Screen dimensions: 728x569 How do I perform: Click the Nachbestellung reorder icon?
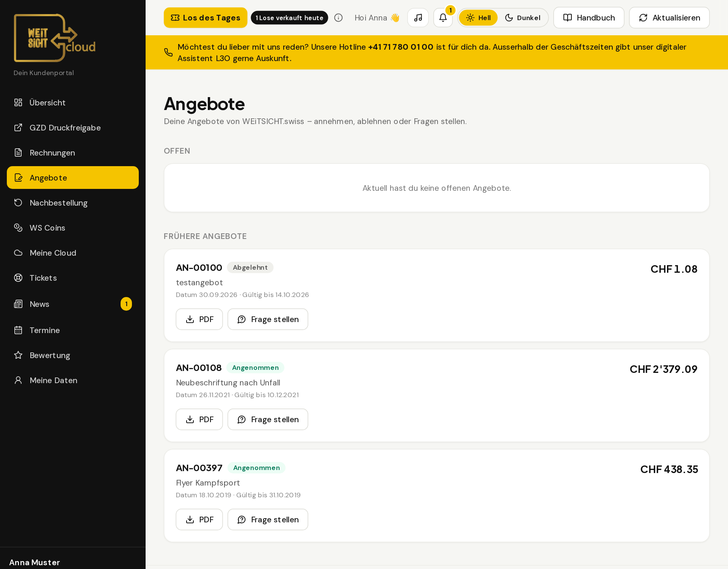[x=18, y=203]
